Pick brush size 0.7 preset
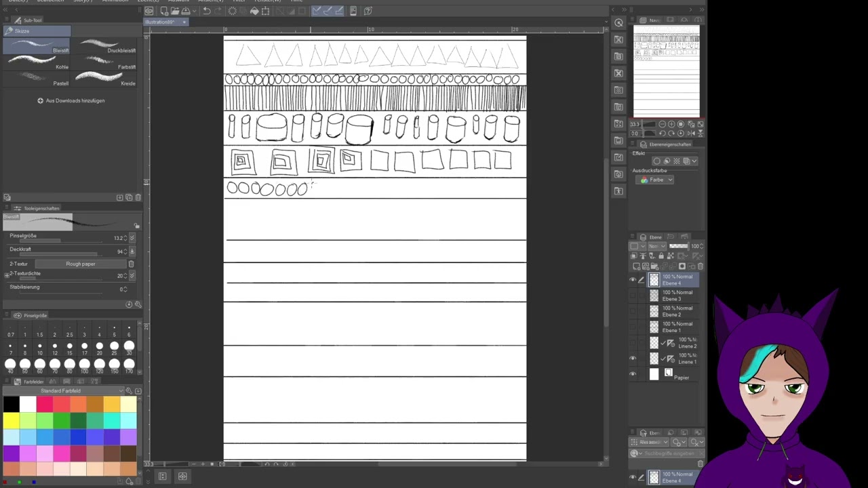The height and width of the screenshot is (488, 868). click(x=10, y=331)
